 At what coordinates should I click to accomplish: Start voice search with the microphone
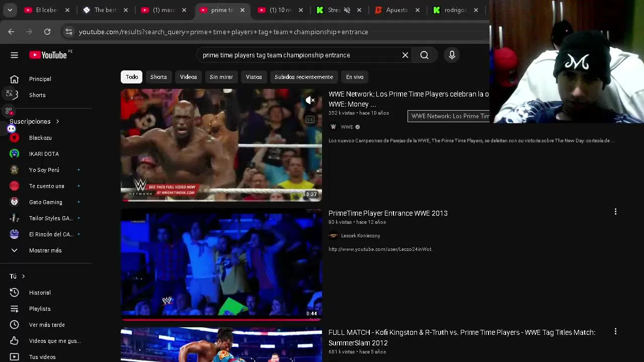(452, 55)
